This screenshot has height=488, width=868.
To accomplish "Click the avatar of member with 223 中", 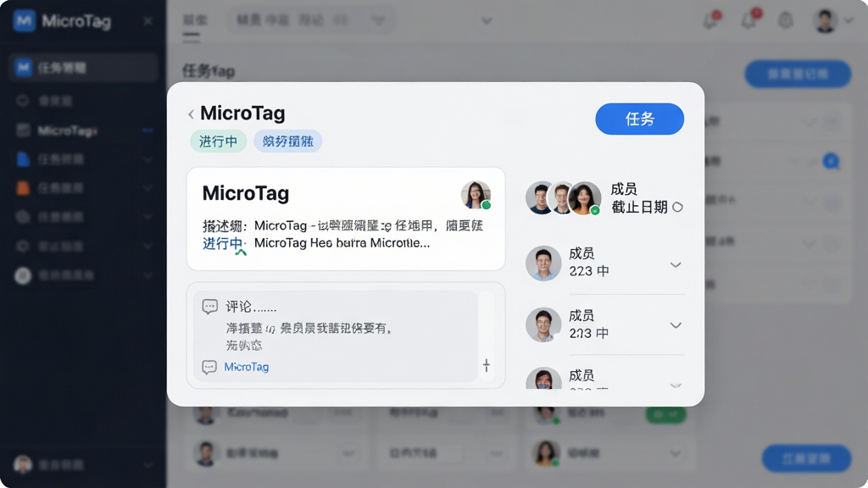I will pos(543,263).
